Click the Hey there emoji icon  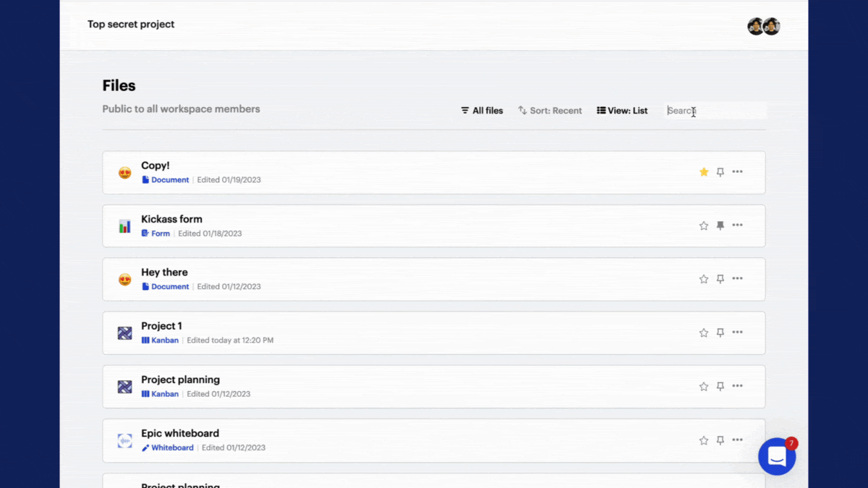tap(125, 280)
